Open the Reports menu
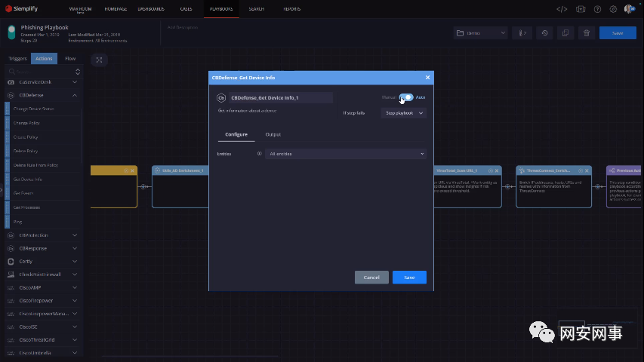Viewport: 644px width, 362px height. point(292,9)
